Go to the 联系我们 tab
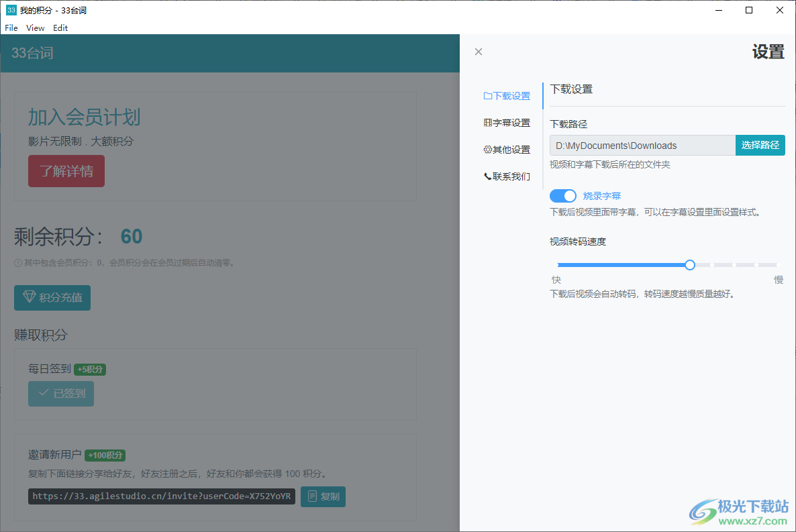The image size is (796, 532). click(x=507, y=176)
